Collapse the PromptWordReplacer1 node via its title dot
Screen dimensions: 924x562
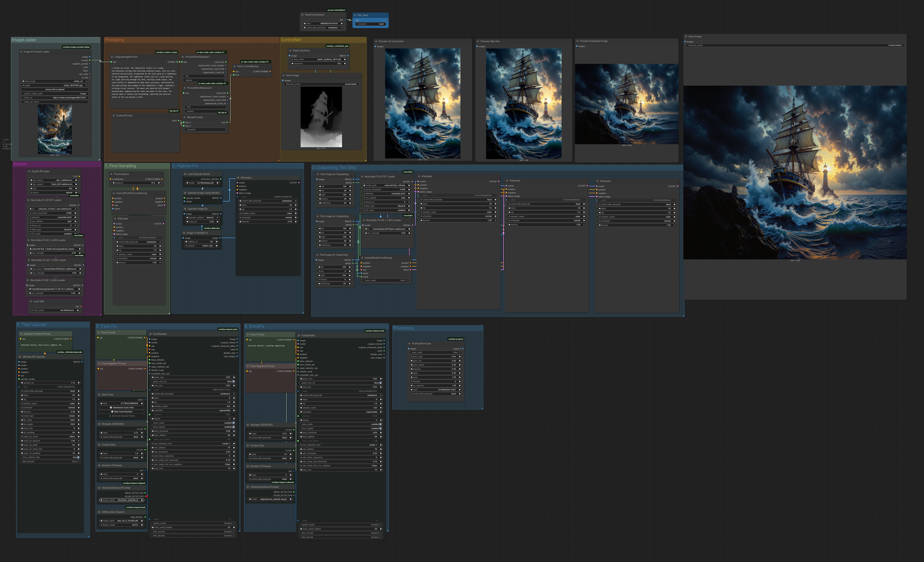(x=183, y=57)
